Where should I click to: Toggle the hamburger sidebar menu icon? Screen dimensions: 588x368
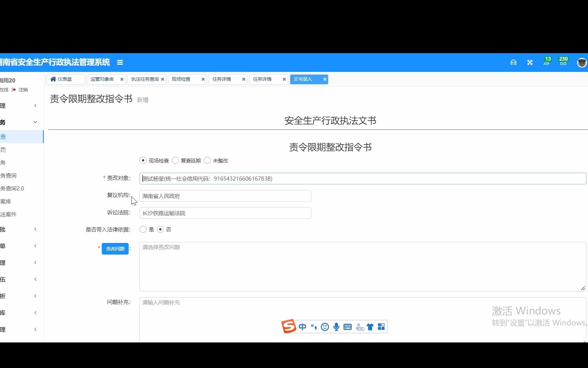[x=120, y=62]
